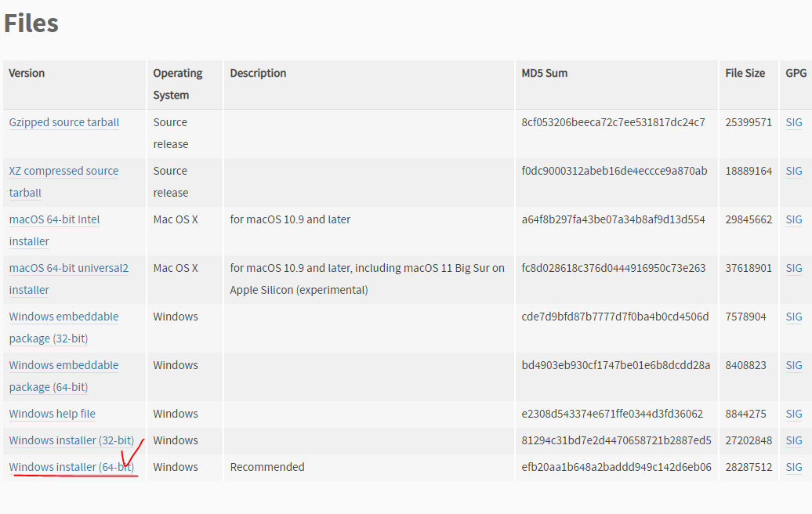This screenshot has width=812, height=514.
Task: Open the Windows help file link
Action: click(52, 414)
